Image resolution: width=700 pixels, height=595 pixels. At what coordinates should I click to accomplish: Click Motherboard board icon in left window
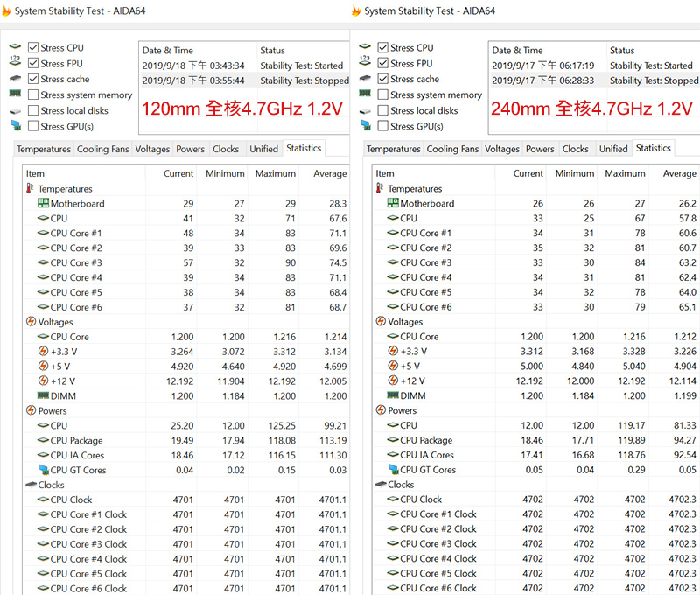coord(43,203)
